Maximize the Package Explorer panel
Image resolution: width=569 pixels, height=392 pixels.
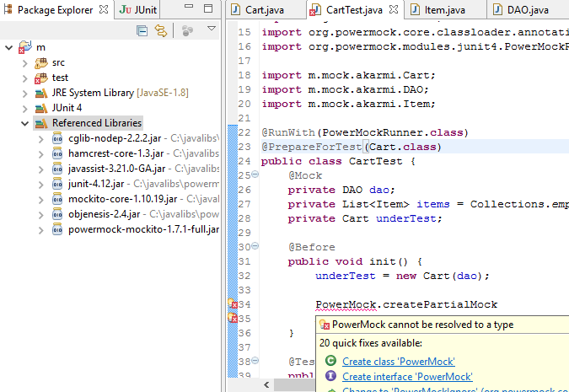coord(208,8)
